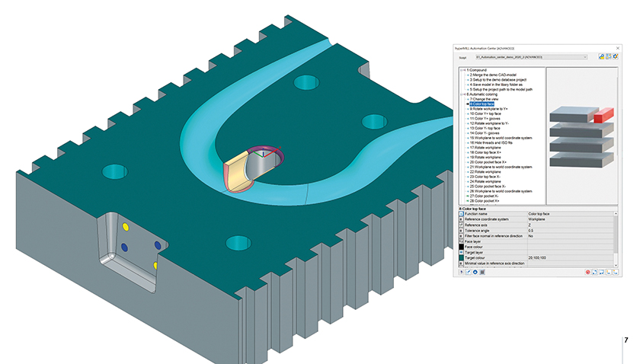
Task: Select '2 Merge the demo CAD-model' step
Action: pyautogui.click(x=497, y=75)
